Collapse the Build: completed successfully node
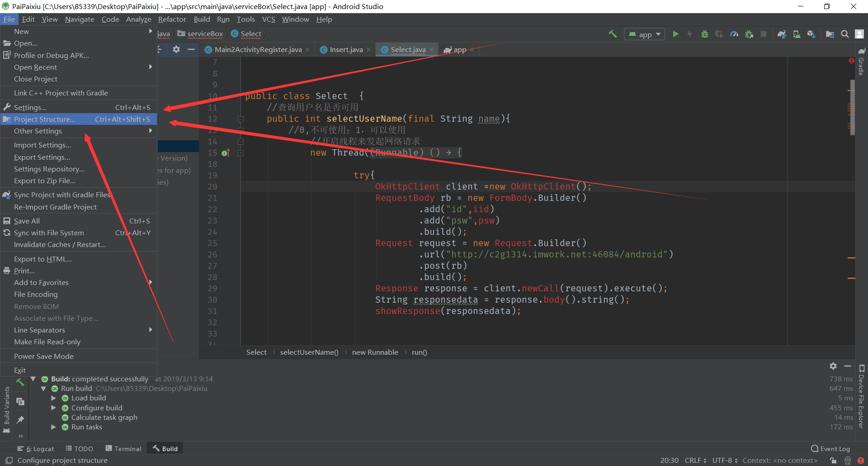Image resolution: width=868 pixels, height=466 pixels. point(33,379)
